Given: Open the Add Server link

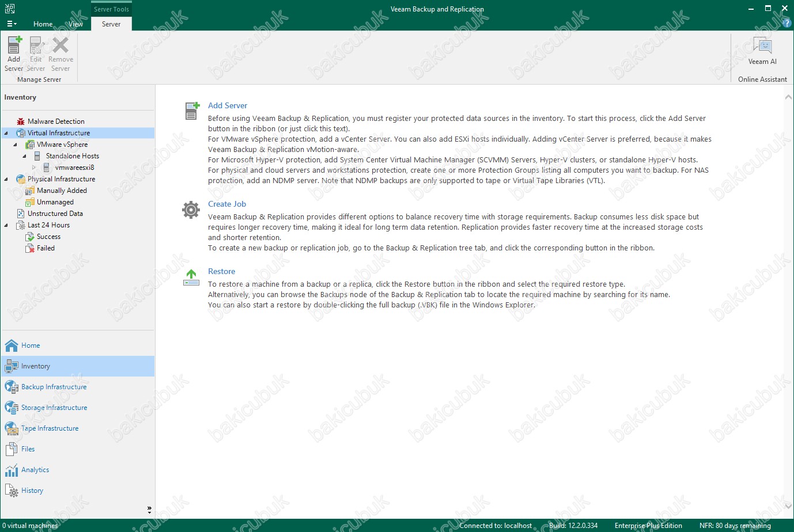Looking at the screenshot, I should 228,106.
